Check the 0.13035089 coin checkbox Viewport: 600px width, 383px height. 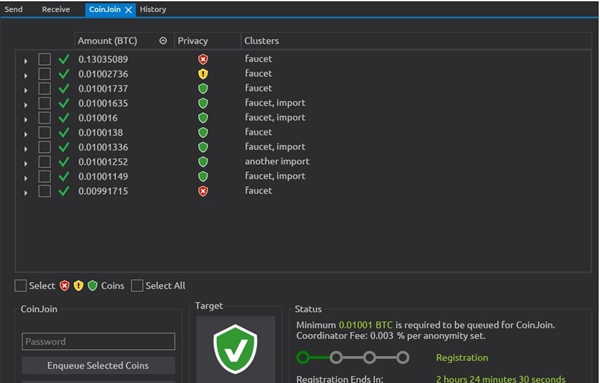(x=44, y=59)
